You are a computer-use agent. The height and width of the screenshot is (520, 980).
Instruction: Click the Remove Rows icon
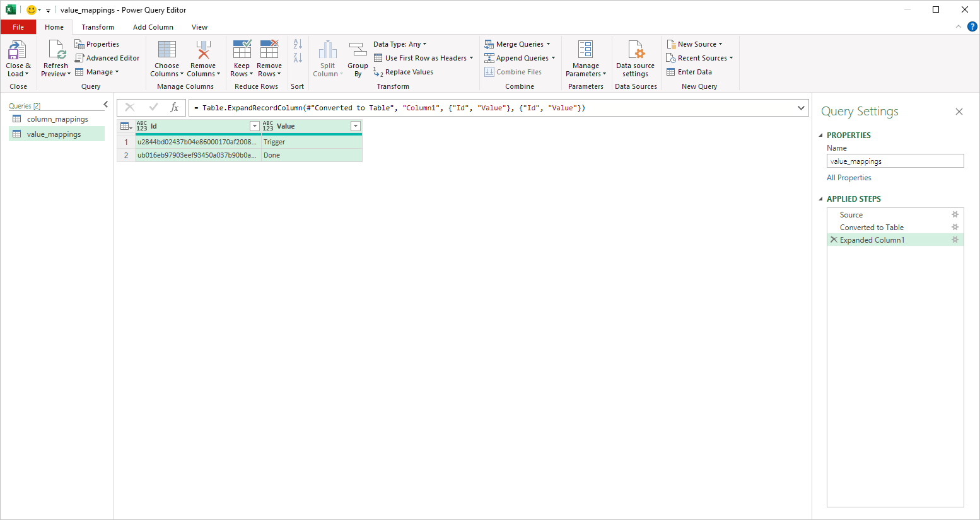pos(269,50)
